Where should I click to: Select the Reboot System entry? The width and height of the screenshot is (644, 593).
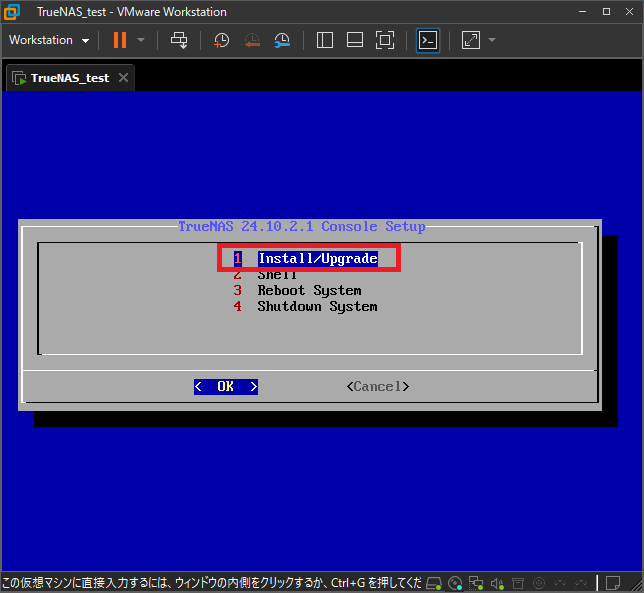(x=297, y=290)
